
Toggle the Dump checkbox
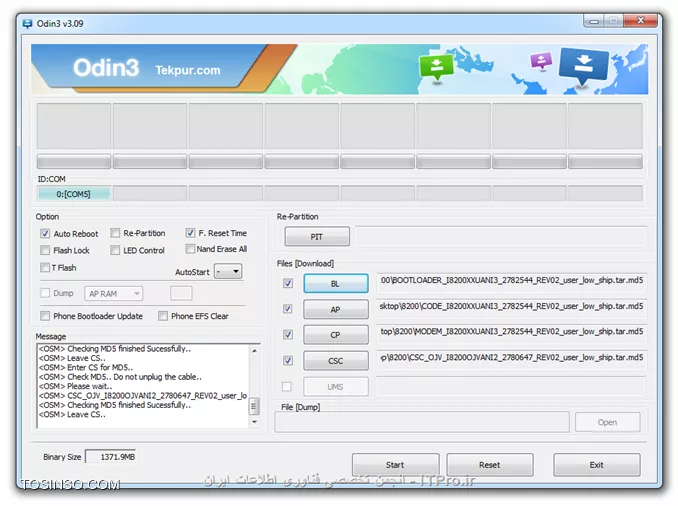point(45,293)
